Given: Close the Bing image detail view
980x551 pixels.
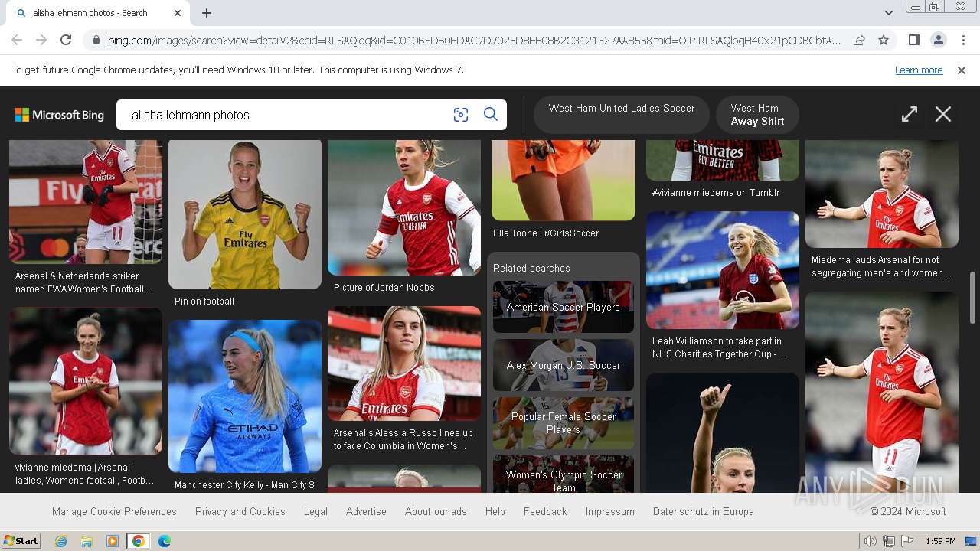Looking at the screenshot, I should 943,115.
